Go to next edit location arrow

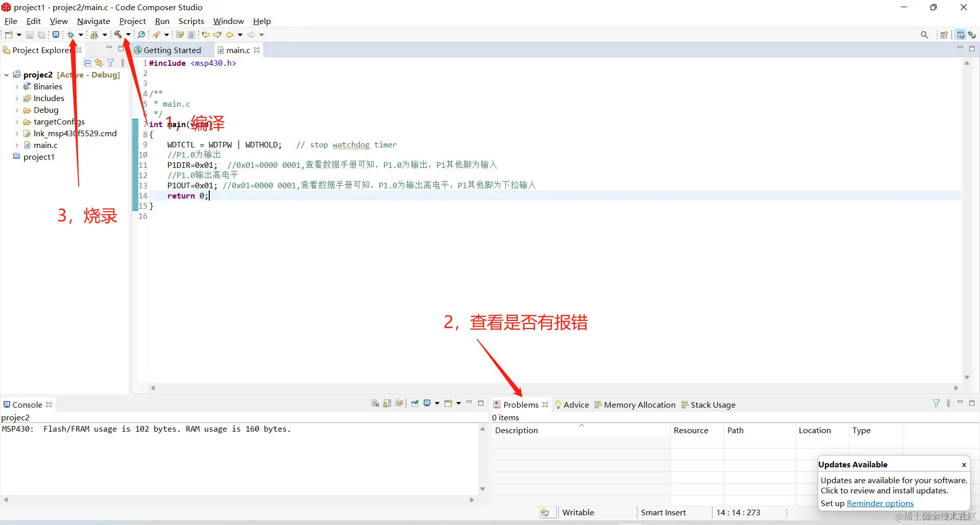(217, 35)
